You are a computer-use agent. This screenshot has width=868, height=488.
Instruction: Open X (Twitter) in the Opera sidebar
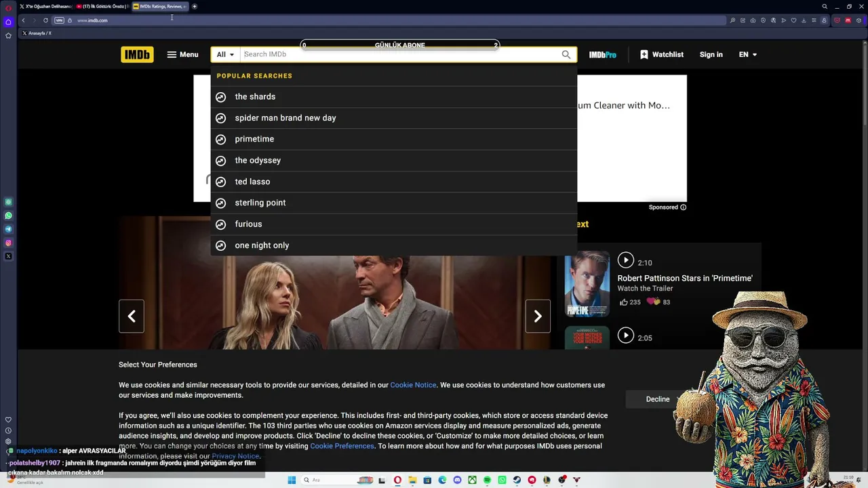[8, 256]
